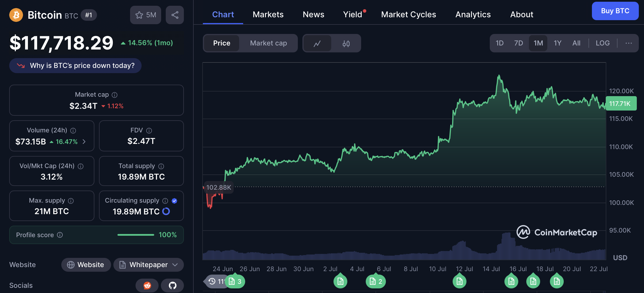Image resolution: width=644 pixels, height=293 pixels.
Task: Open the Analytics tab
Action: (x=473, y=14)
